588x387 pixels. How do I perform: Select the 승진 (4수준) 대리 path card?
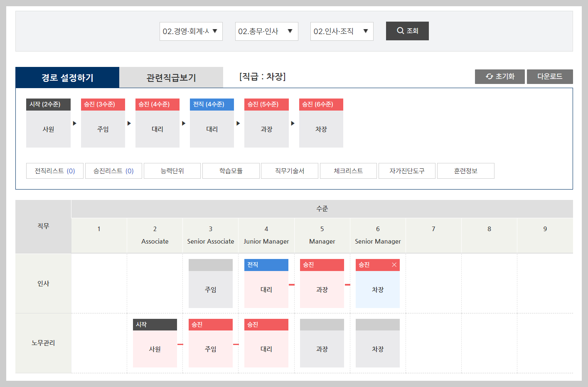[157, 123]
